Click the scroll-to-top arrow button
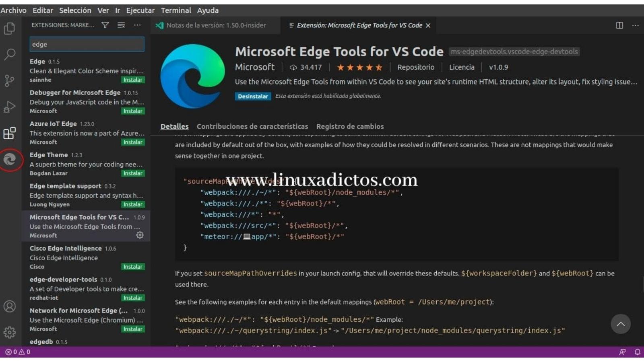The height and width of the screenshot is (362, 644). coord(621,324)
